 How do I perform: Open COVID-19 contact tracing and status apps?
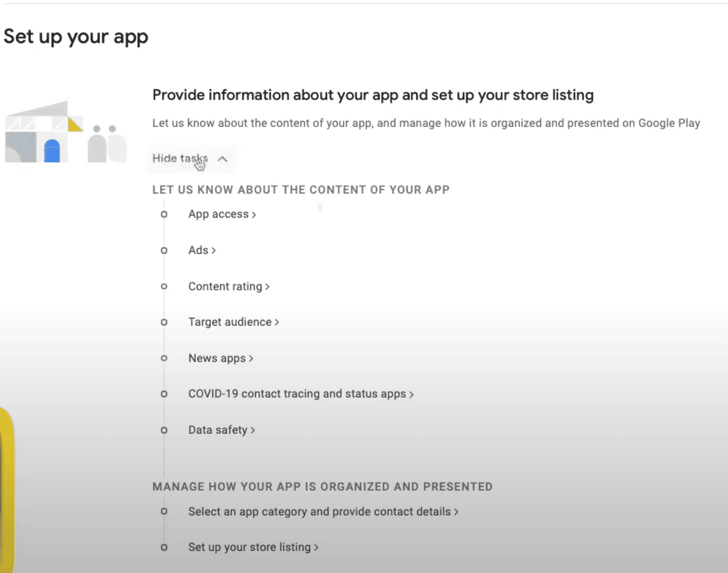coord(300,394)
